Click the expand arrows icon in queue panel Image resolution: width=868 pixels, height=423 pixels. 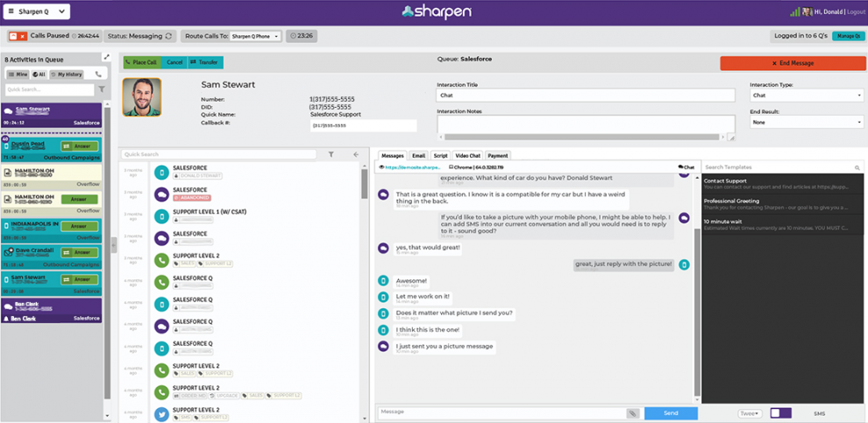pos(106,57)
